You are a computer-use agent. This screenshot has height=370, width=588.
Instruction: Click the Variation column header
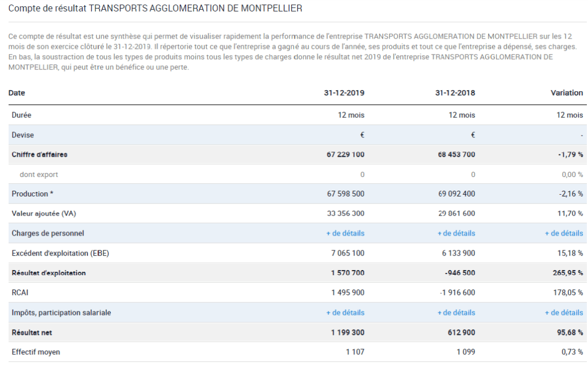(x=566, y=93)
